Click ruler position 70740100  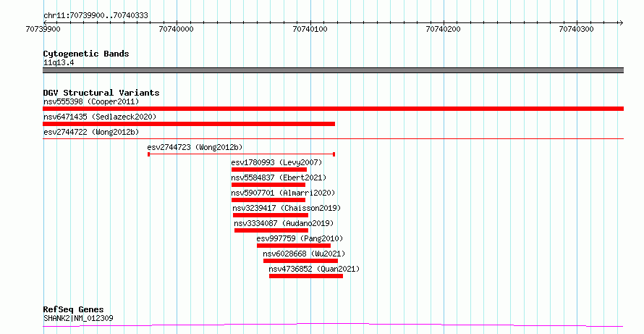310,29
